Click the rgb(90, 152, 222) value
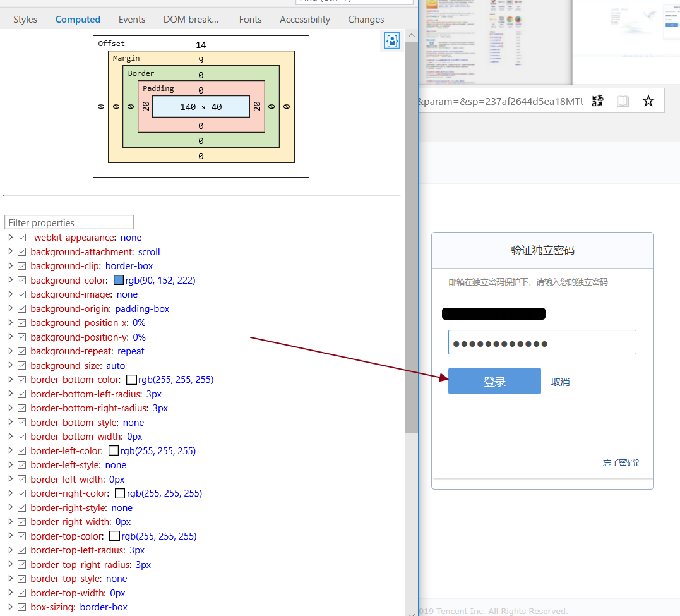The width and height of the screenshot is (680, 616). tap(160, 281)
